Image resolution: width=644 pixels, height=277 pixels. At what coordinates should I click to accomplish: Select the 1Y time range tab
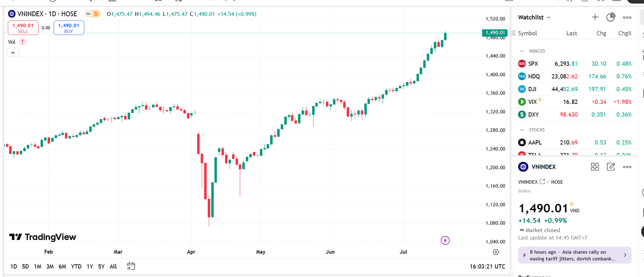point(90,266)
